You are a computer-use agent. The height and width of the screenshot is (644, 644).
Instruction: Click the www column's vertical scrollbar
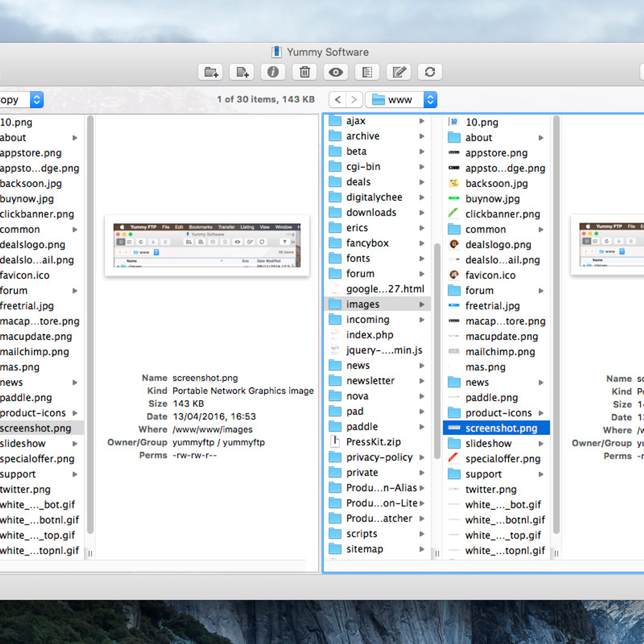[x=437, y=350]
